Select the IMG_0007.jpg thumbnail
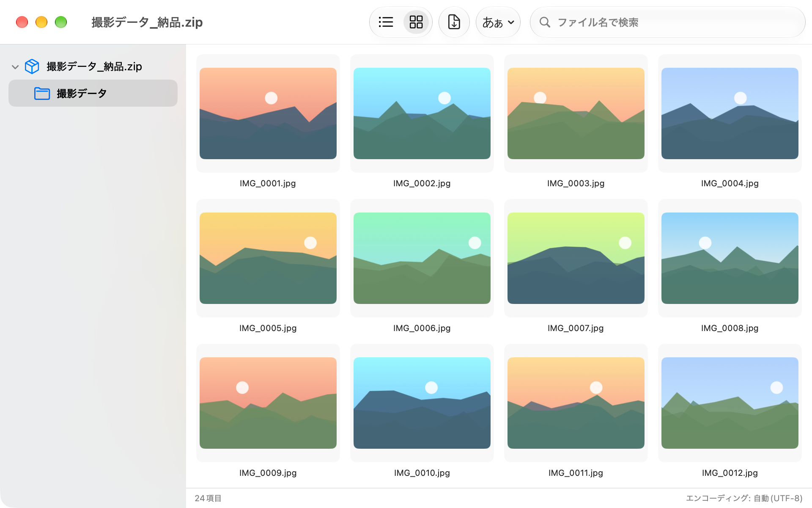 click(576, 258)
